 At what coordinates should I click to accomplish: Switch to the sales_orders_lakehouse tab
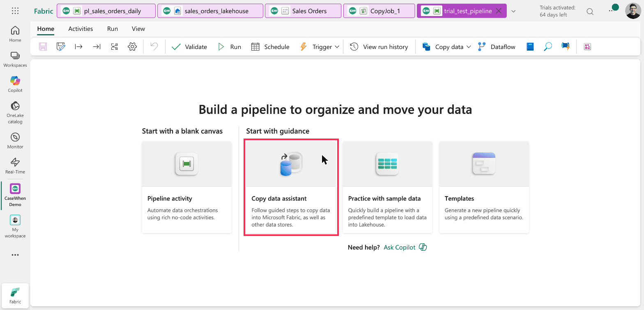pyautogui.click(x=210, y=11)
